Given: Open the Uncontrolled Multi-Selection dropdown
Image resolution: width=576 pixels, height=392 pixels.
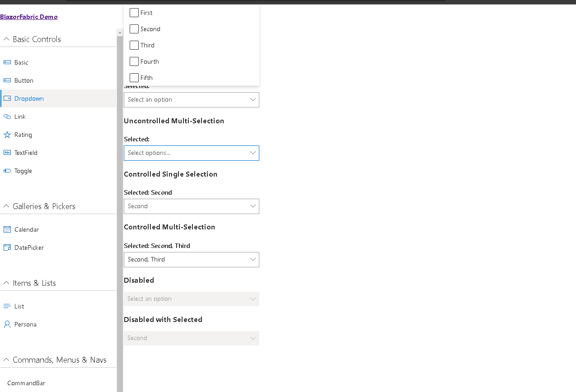Looking at the screenshot, I should (x=191, y=153).
